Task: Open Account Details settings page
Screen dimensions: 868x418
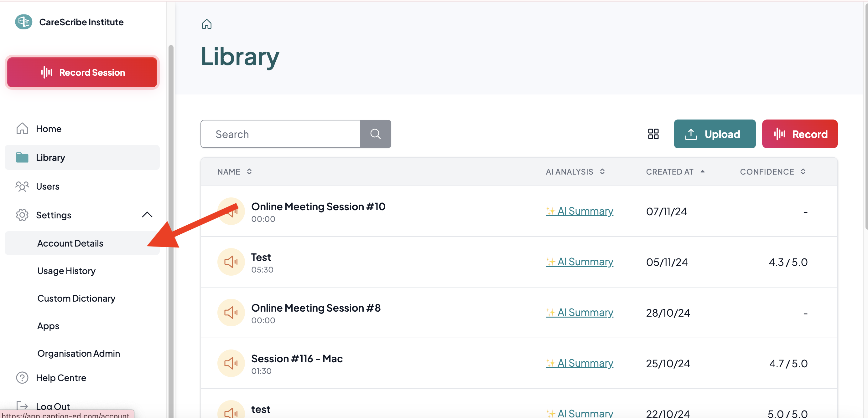Action: pos(82,243)
